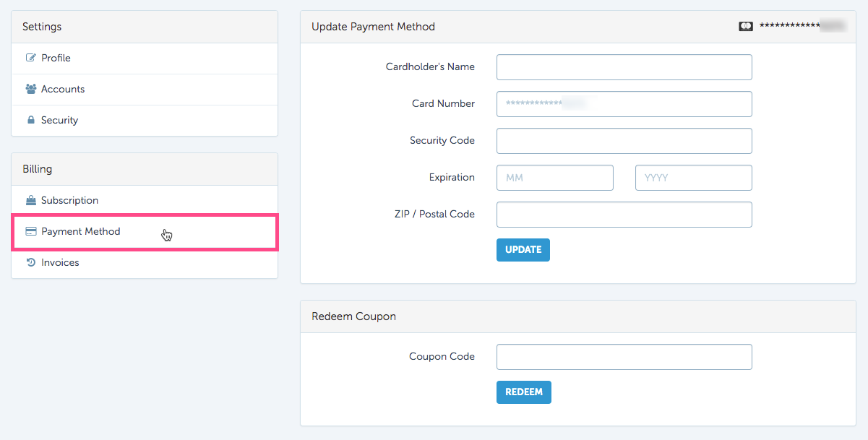868x440 pixels.
Task: Click the UPDATE button
Action: click(523, 250)
